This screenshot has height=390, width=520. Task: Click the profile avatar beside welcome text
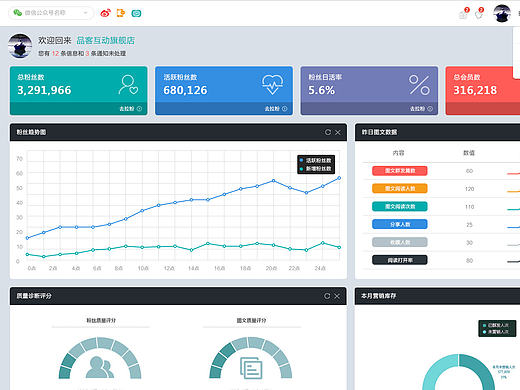(20, 46)
